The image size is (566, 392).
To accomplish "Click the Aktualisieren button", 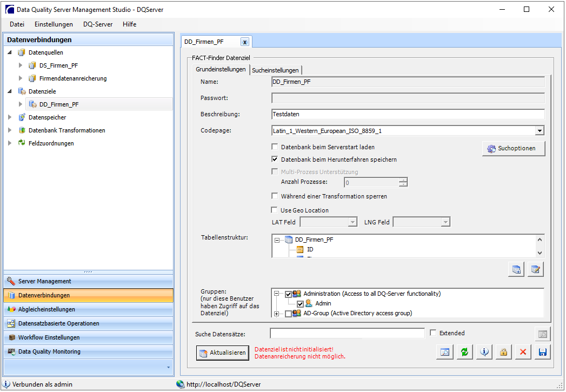I will coord(223,353).
